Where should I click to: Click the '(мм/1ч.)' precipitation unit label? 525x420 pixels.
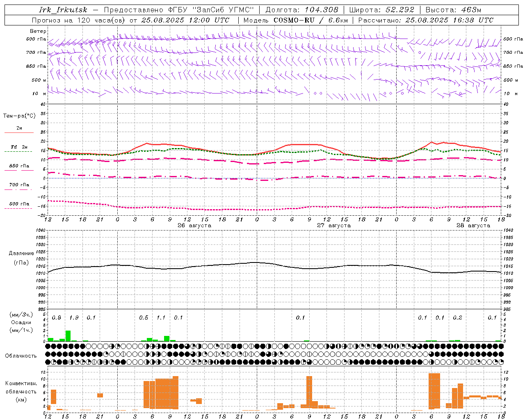tap(21, 330)
